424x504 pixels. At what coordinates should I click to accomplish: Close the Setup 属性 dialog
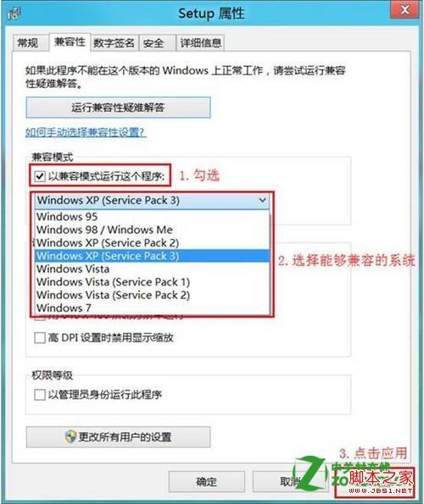(x=404, y=10)
